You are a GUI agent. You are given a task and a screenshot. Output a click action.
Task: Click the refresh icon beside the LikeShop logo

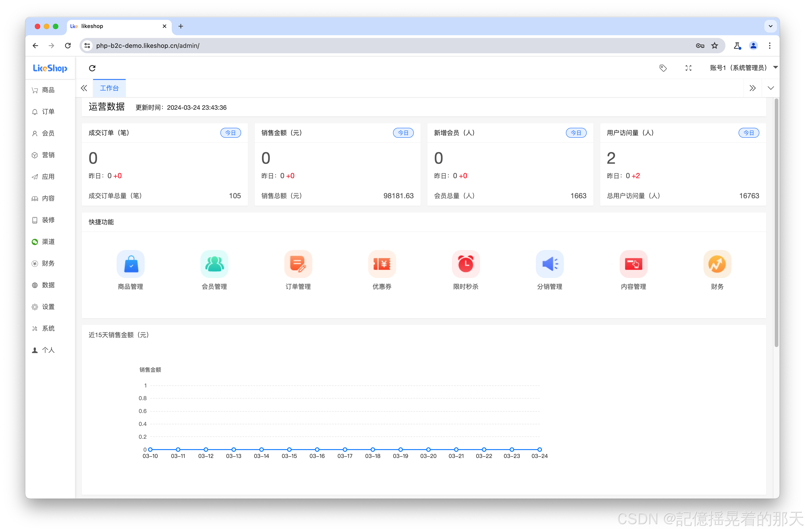[x=92, y=68]
